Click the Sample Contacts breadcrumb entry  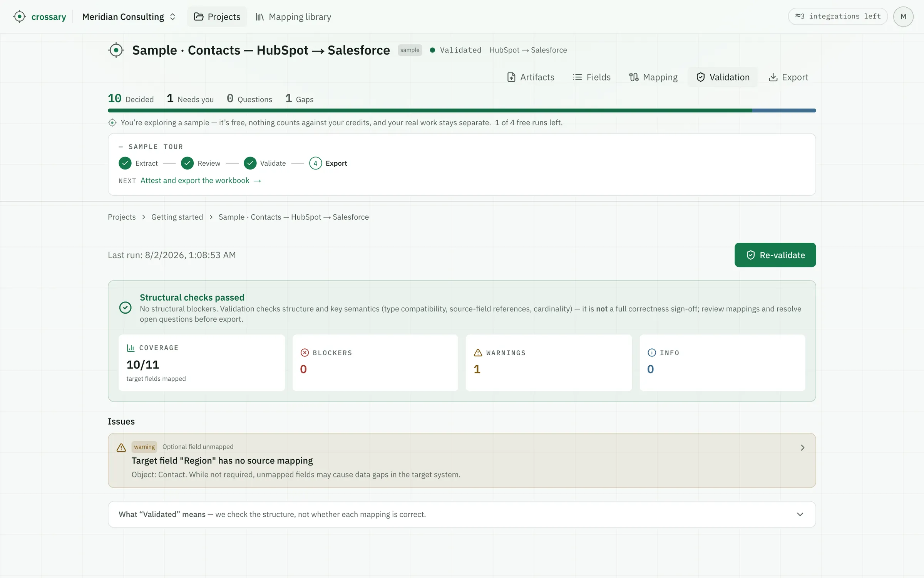pyautogui.click(x=293, y=217)
